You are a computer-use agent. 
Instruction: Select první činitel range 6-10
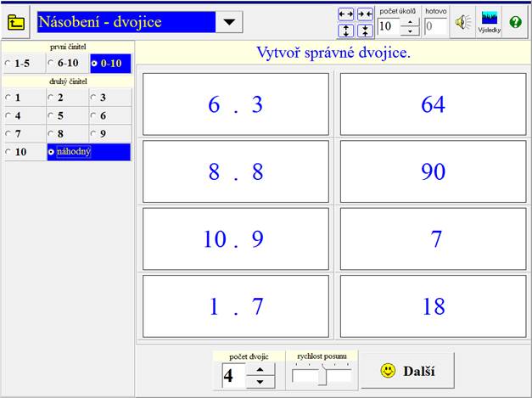pos(67,63)
